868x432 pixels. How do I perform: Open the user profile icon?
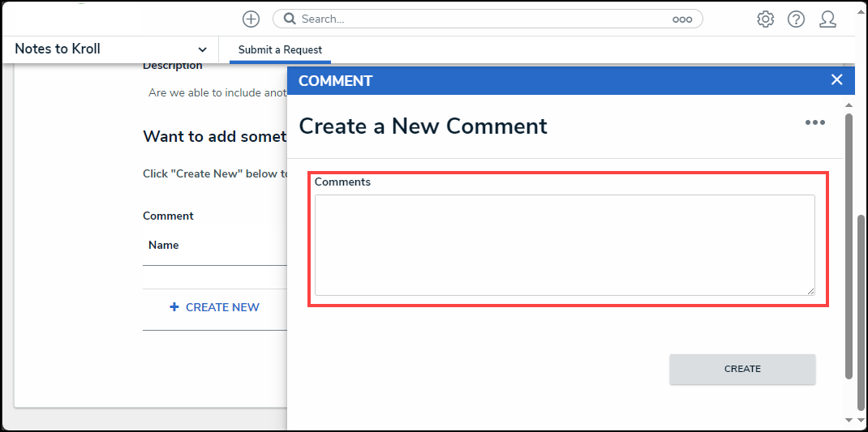(827, 19)
